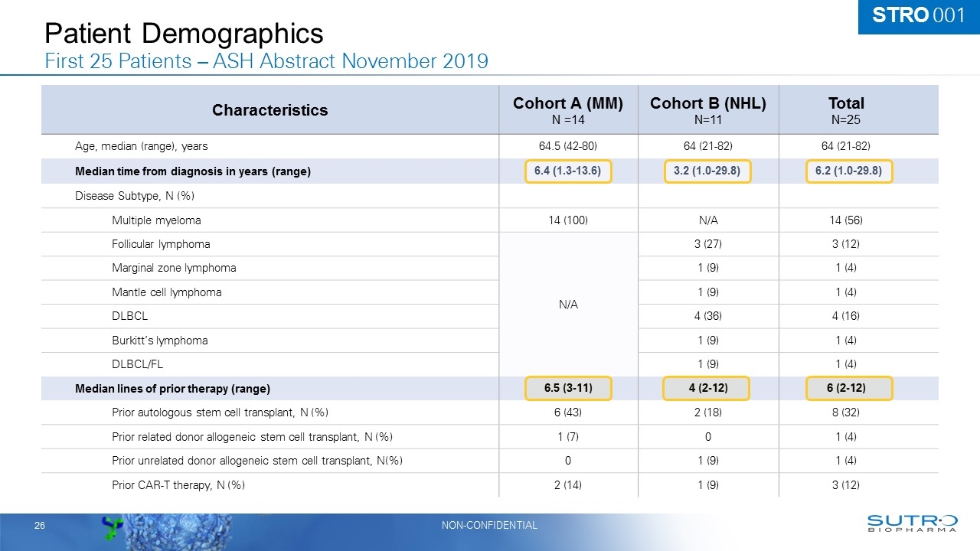The image size is (980, 551).
Task: Click the highlighted 6.5 (3-11) box
Action: click(567, 389)
